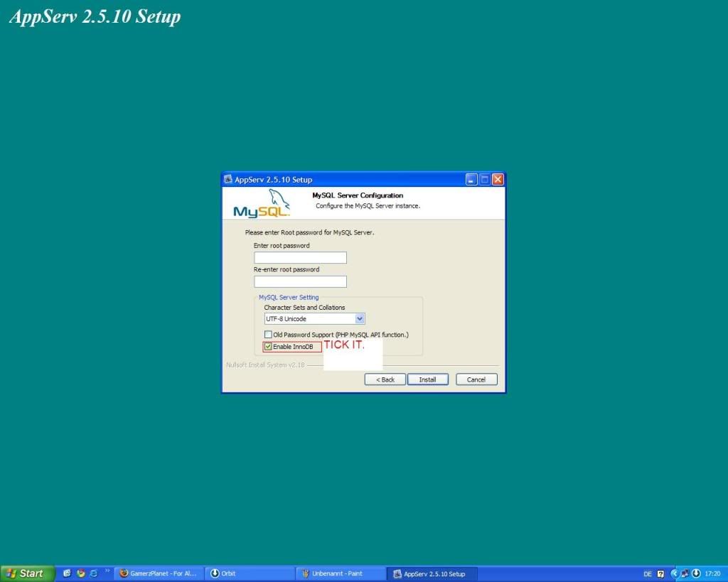Screen dimensions: 728x582
Task: Switch to GamerzPlanet Firefox taskbar window
Action: pyautogui.click(x=159, y=573)
